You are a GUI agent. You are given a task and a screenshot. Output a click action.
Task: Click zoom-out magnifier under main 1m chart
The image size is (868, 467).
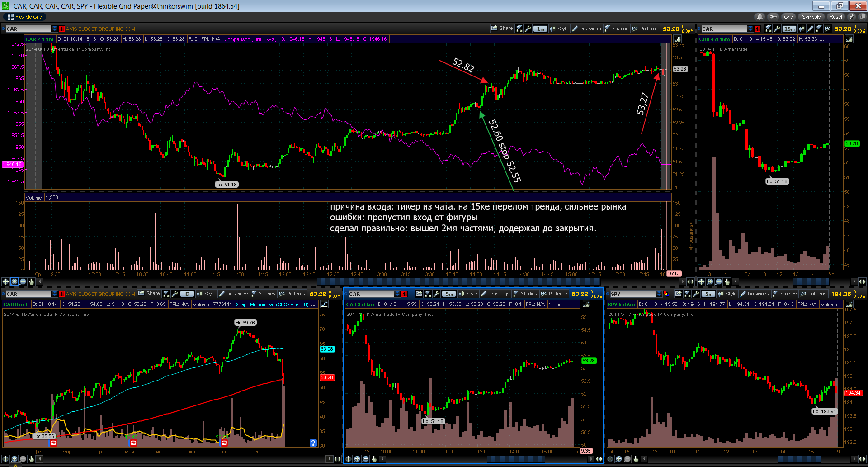23,281
